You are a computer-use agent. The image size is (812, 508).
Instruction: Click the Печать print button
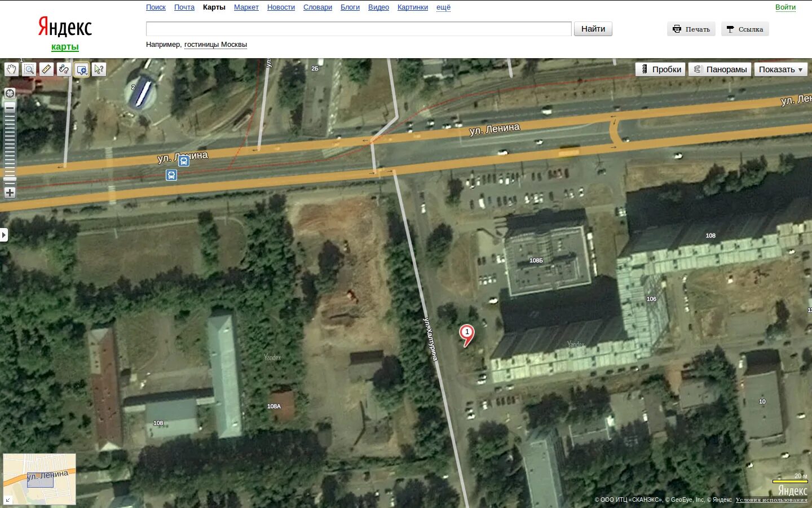point(691,29)
